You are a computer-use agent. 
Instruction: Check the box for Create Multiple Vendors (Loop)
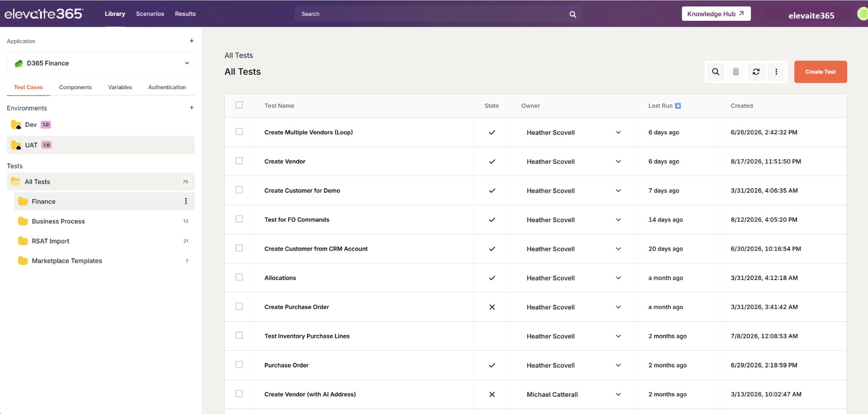coord(239,132)
